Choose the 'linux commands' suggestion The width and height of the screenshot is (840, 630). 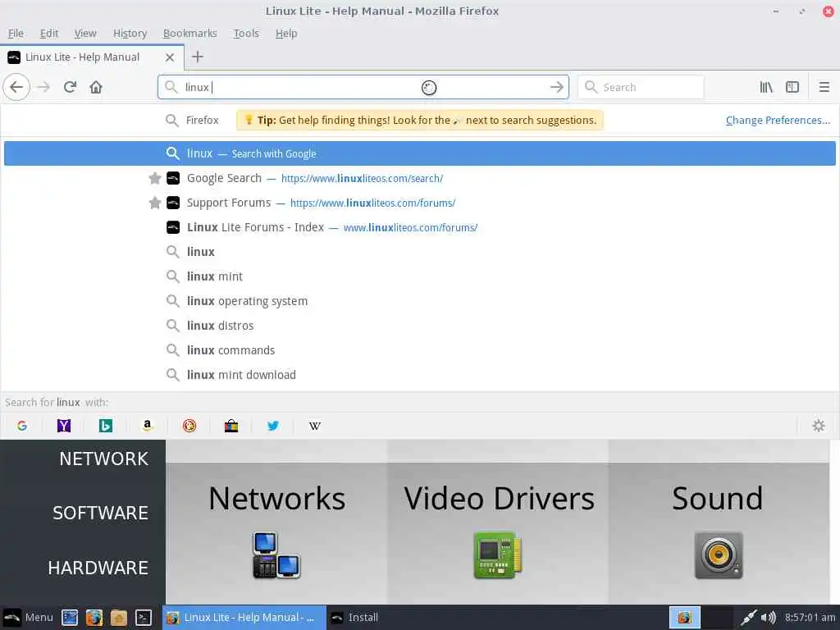(419, 350)
